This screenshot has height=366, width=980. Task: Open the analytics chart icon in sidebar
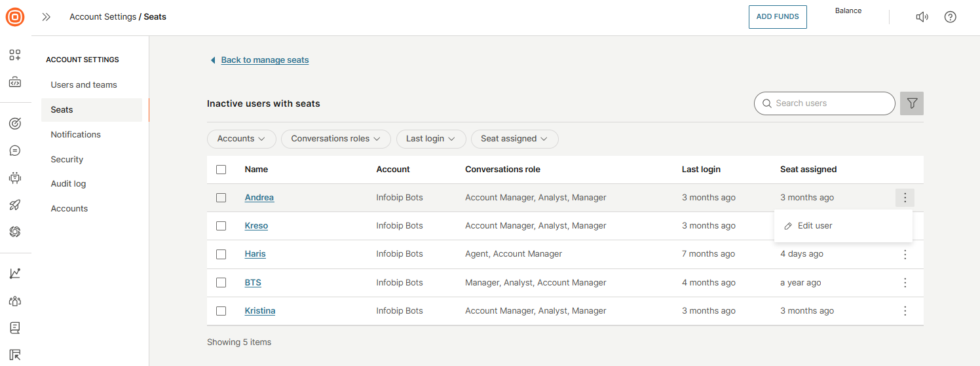click(15, 274)
